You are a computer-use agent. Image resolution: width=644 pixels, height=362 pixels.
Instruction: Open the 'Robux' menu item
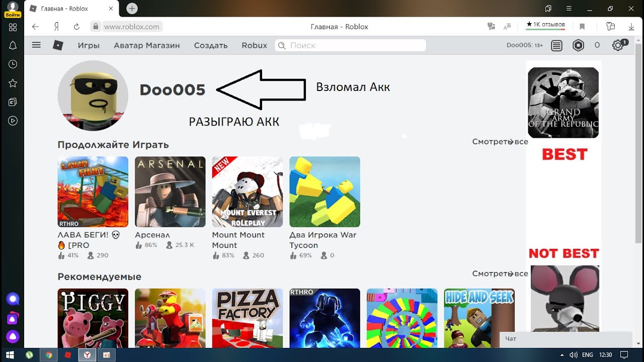point(255,45)
